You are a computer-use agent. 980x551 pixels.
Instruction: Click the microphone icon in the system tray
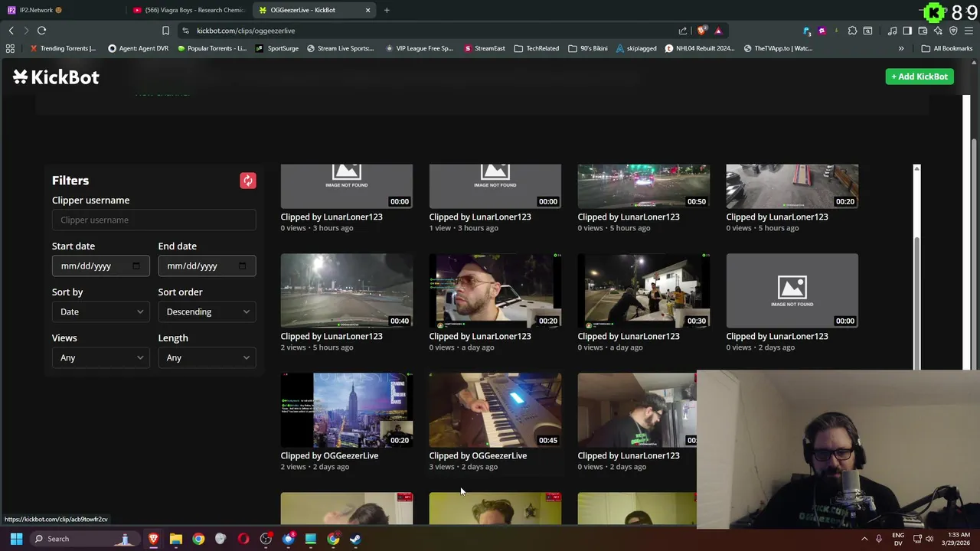[x=878, y=539]
